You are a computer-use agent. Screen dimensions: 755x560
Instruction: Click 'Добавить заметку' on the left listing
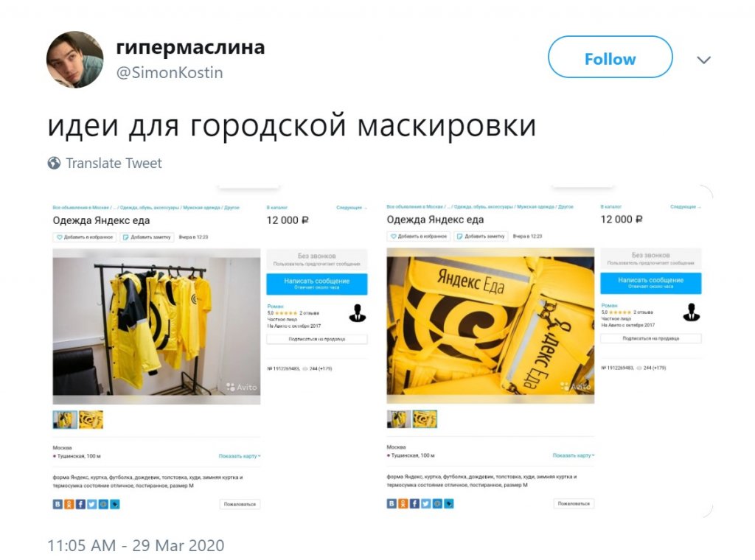[x=147, y=237]
